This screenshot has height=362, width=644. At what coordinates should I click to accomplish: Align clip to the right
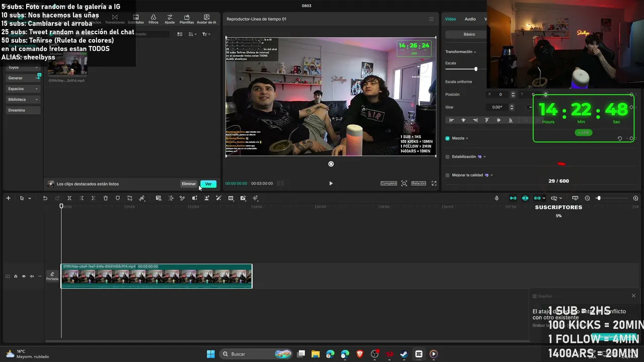[475, 120]
